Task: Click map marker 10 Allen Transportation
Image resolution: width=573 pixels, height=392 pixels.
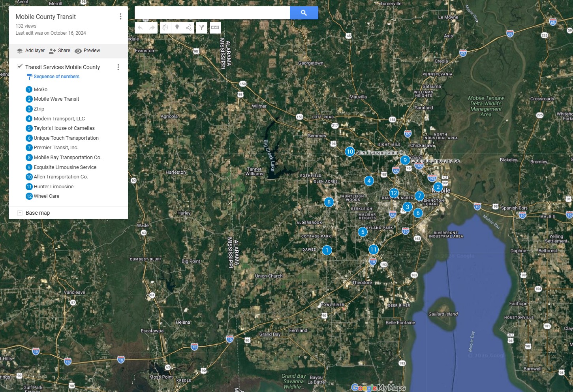Action: pyautogui.click(x=350, y=152)
